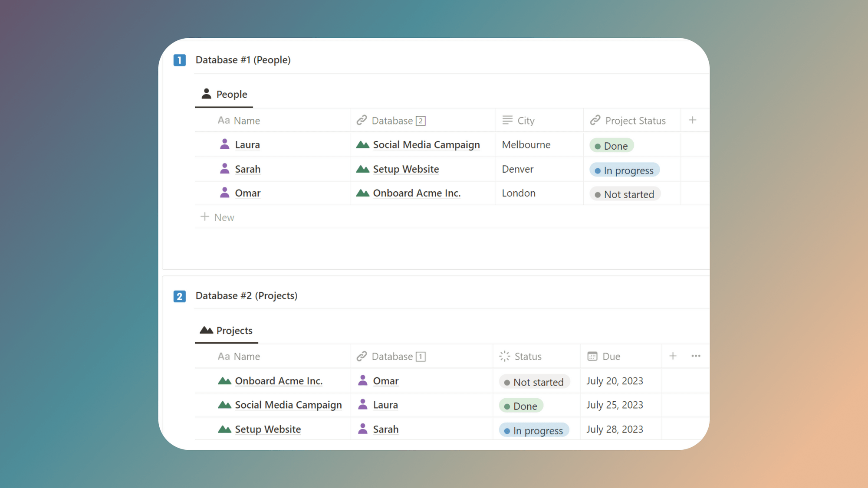
Task: Click the calendar icon on Due column
Action: pos(592,356)
